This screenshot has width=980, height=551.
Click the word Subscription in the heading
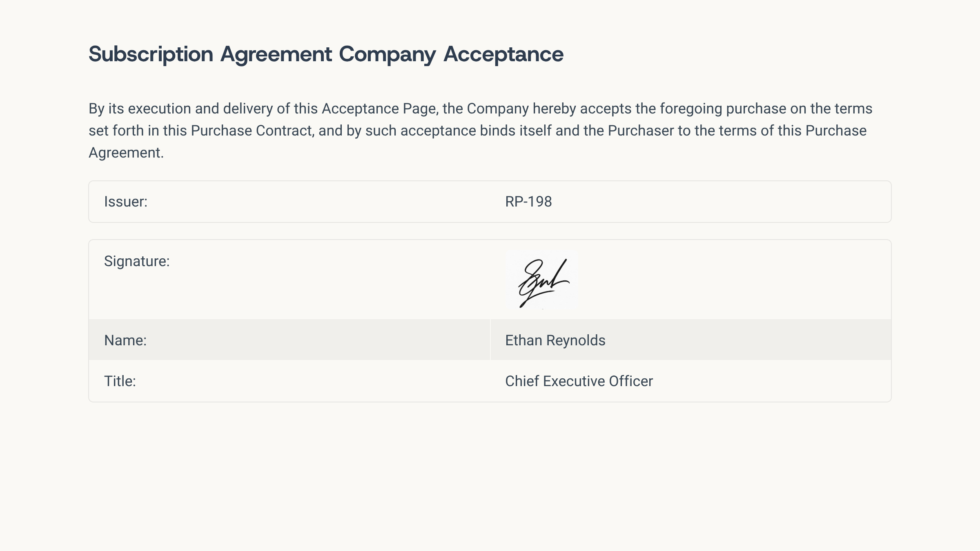click(x=151, y=54)
